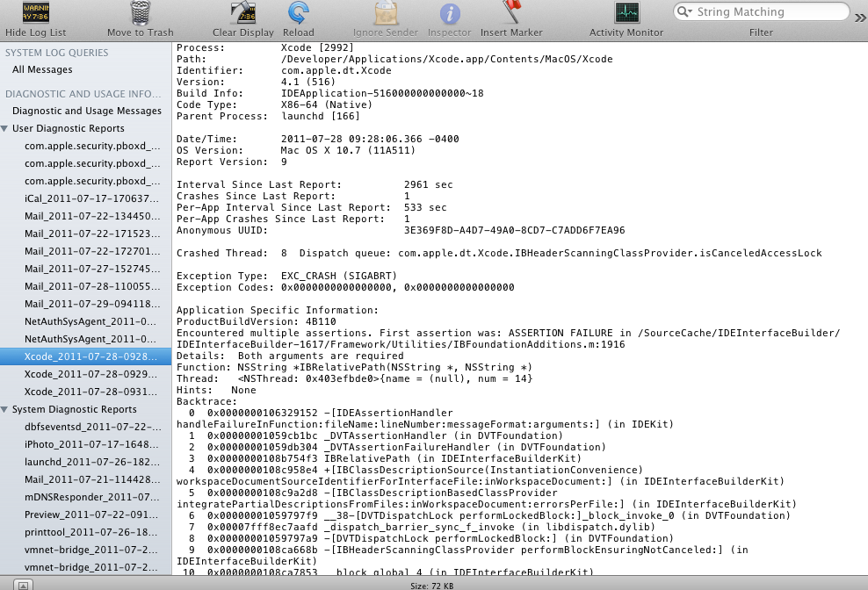
Task: Reload the current log
Action: pyautogui.click(x=299, y=12)
